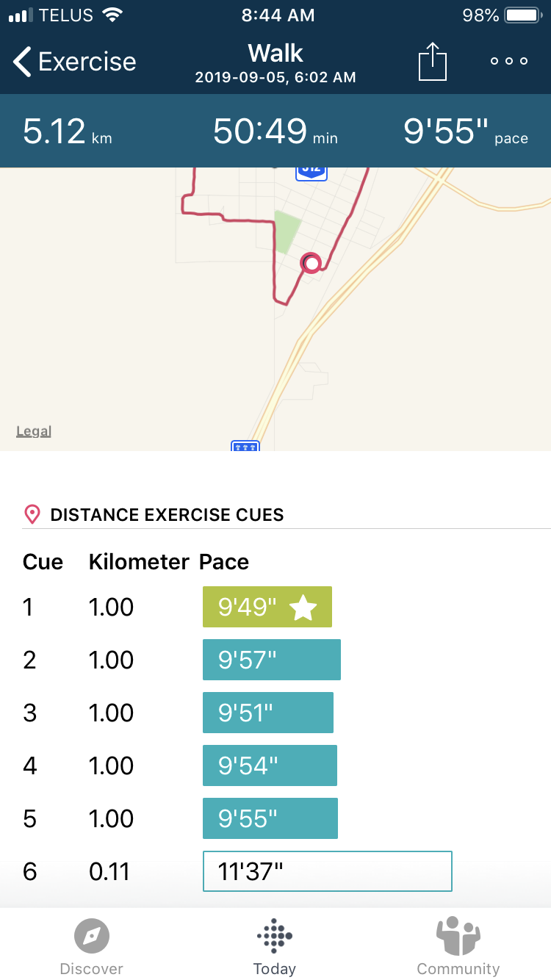This screenshot has width=551, height=980.
Task: Tap the 50:49 min duration stat
Action: [275, 132]
